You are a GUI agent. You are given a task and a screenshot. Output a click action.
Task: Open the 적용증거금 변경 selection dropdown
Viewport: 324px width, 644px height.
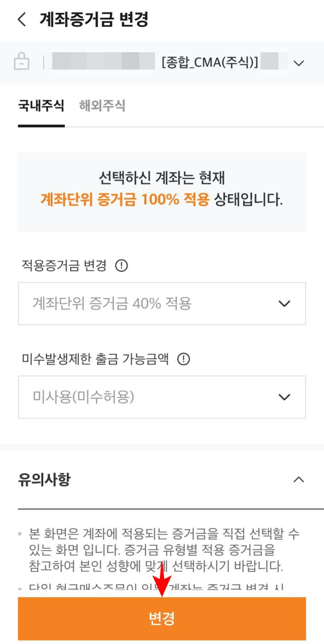(162, 303)
